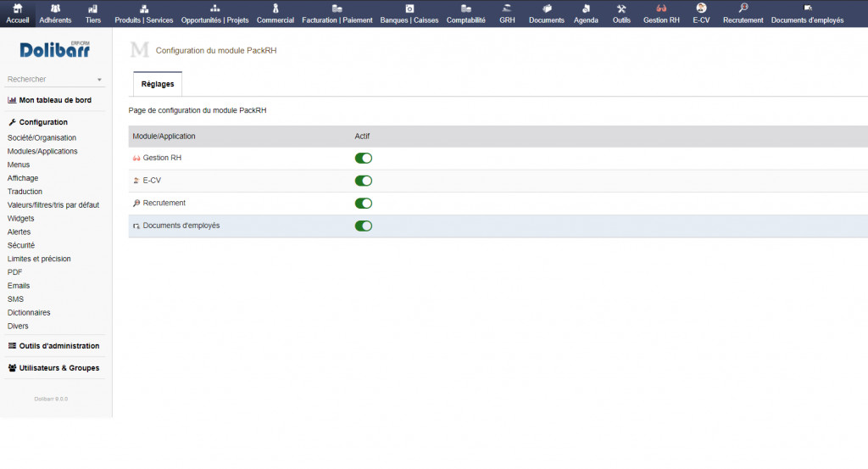868x469 pixels.
Task: Open the Affichage settings link
Action: (23, 178)
